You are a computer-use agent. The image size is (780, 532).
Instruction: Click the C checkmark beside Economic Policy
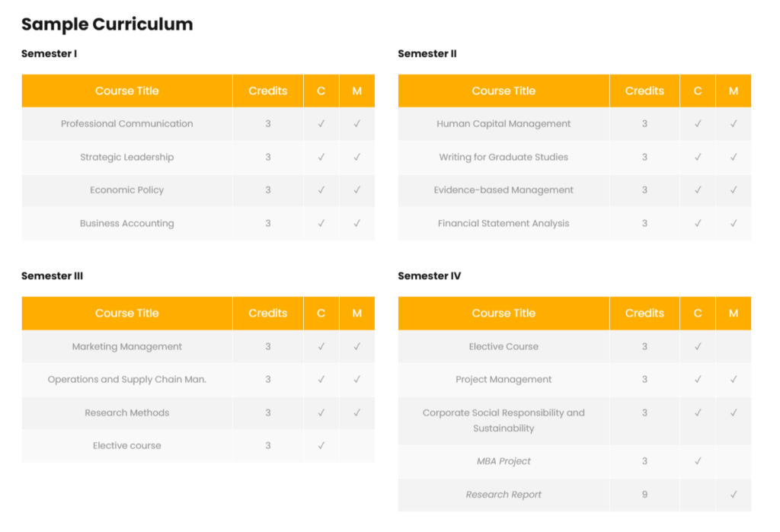point(321,190)
